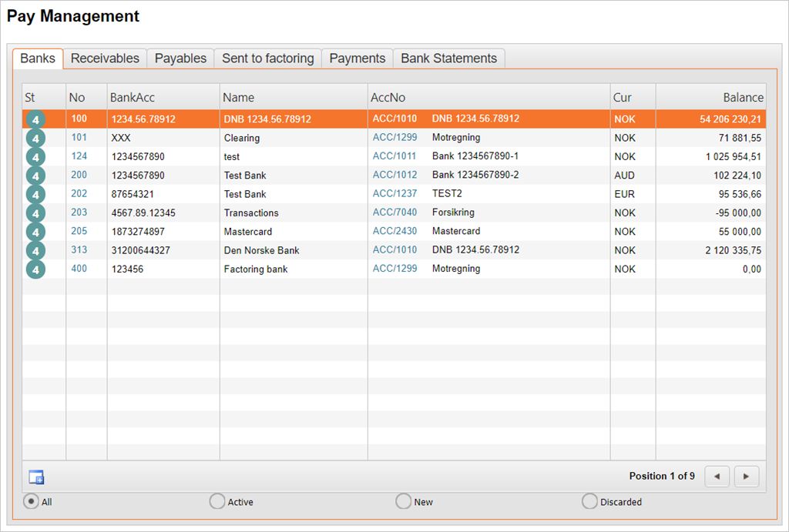Image resolution: width=789 pixels, height=532 pixels.
Task: Open account link ACC/7040
Action: (394, 212)
